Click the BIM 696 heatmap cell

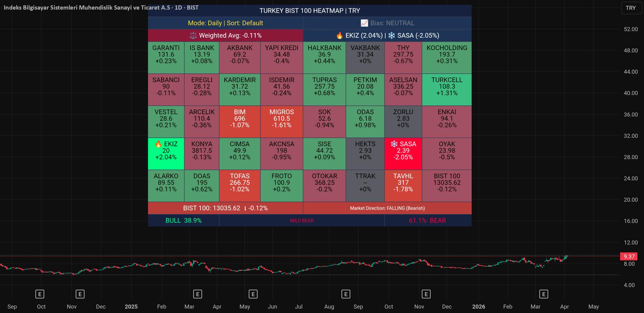[240, 122]
